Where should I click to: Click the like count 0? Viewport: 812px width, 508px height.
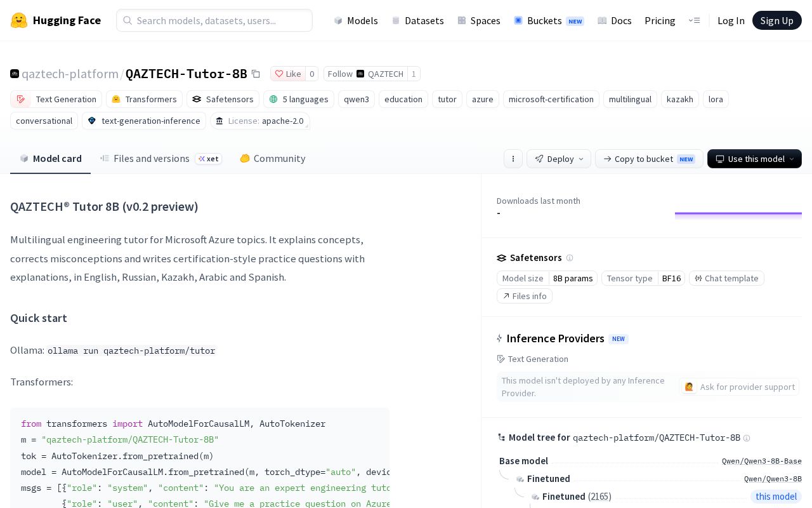pos(311,74)
